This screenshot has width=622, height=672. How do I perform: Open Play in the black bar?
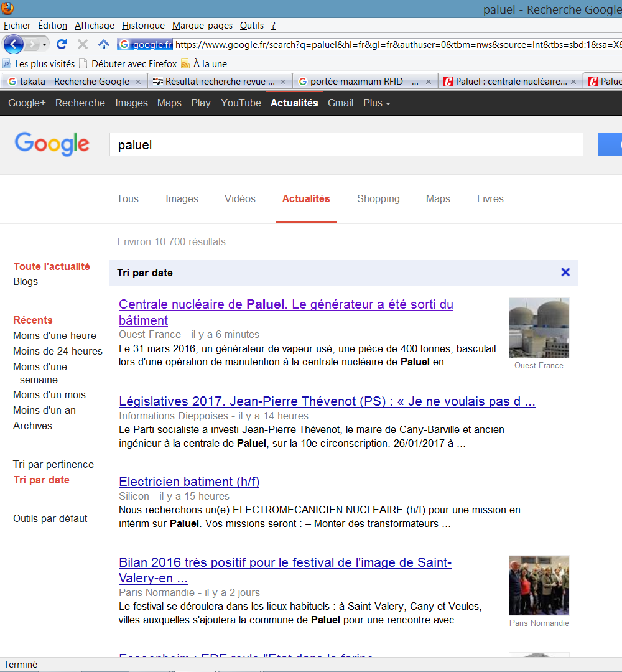coord(201,103)
